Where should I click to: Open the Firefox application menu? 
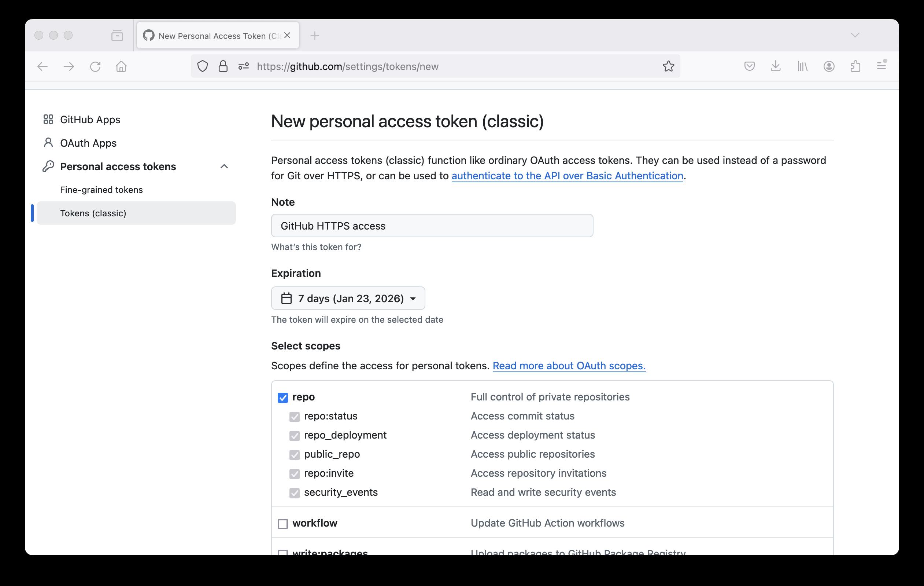[882, 66]
